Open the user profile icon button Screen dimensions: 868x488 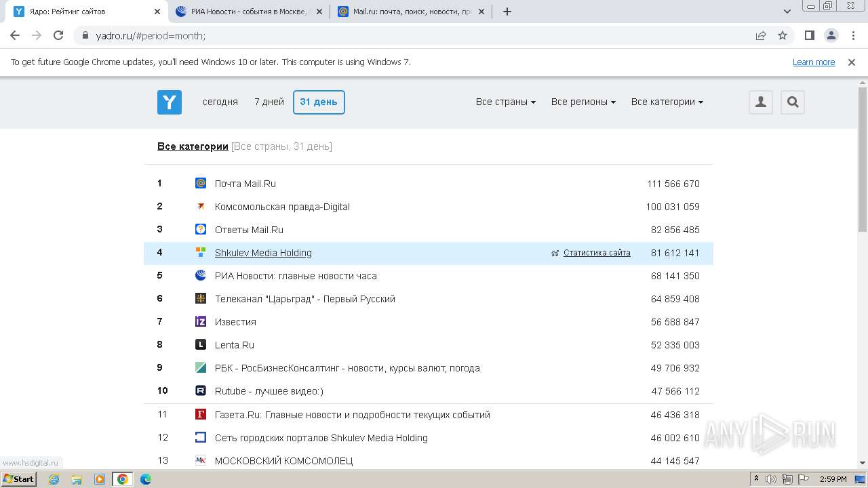[761, 102]
